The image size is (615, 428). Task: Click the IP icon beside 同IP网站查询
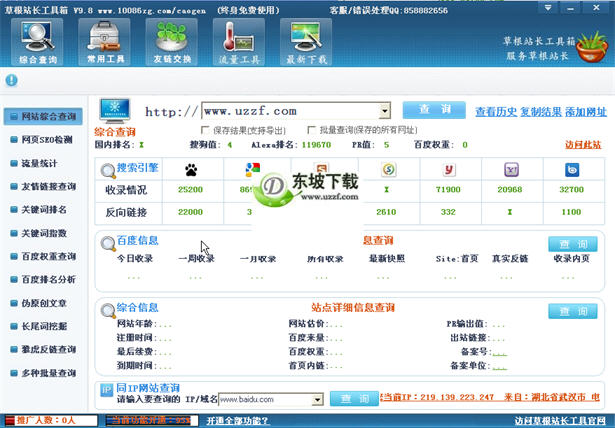[106, 390]
